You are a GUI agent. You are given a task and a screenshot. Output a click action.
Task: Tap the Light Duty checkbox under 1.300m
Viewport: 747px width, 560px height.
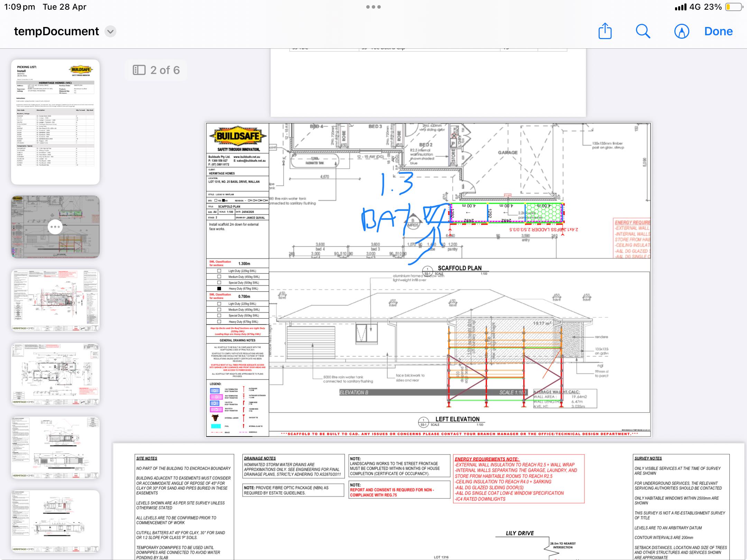click(219, 271)
